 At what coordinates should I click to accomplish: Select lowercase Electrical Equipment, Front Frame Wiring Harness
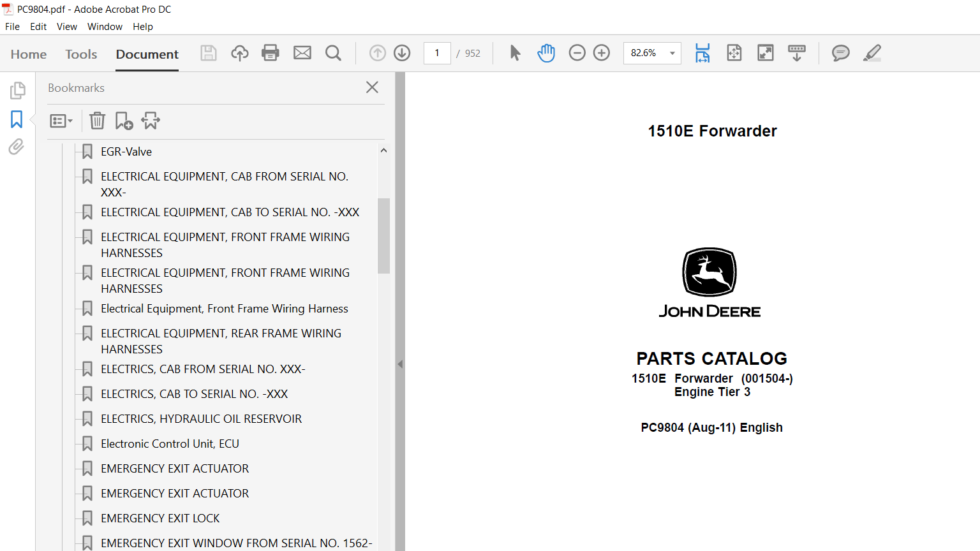tap(225, 309)
